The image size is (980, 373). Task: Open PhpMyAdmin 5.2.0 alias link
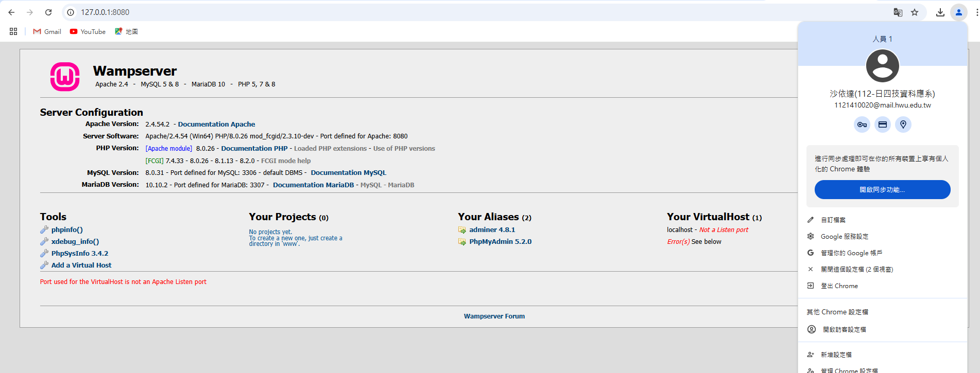tap(500, 242)
